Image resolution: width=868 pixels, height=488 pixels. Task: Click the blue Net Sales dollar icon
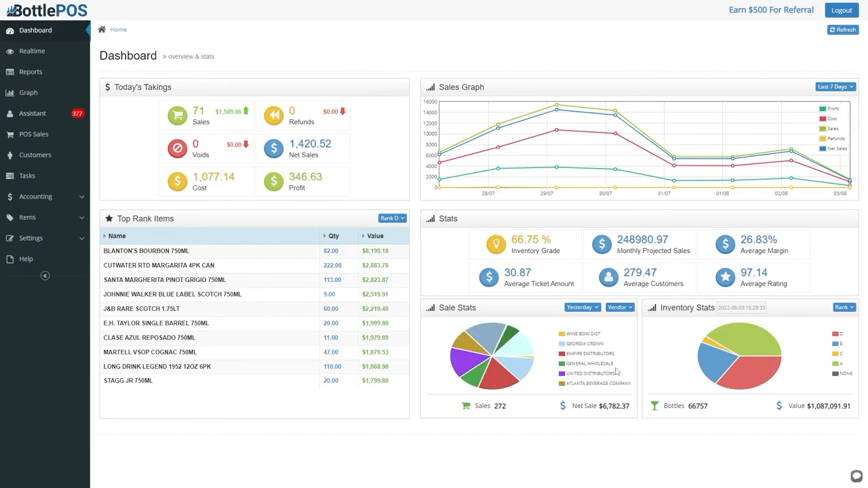pos(274,148)
